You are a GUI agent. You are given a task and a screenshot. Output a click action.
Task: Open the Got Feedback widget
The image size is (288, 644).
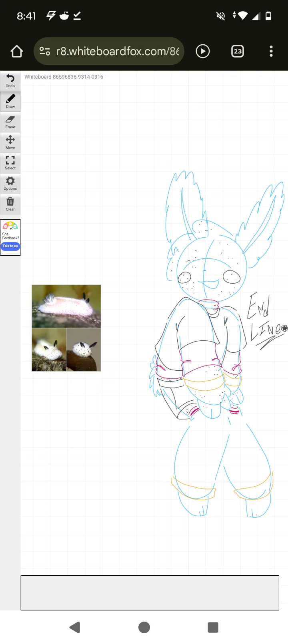(10, 237)
